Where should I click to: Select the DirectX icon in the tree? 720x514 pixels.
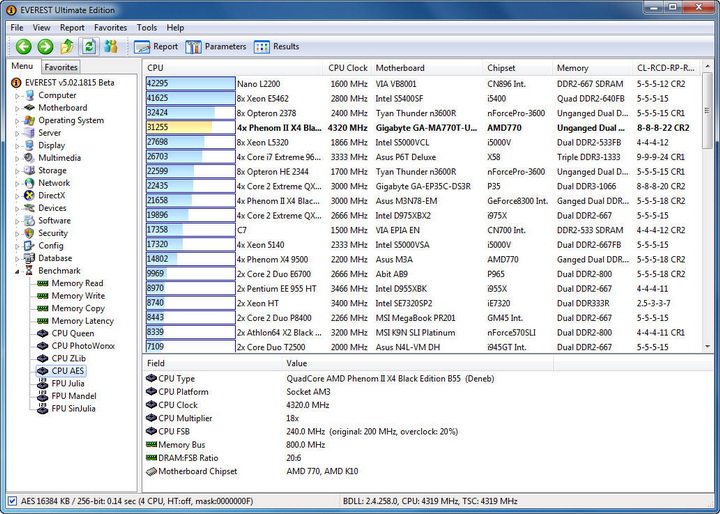coord(29,195)
